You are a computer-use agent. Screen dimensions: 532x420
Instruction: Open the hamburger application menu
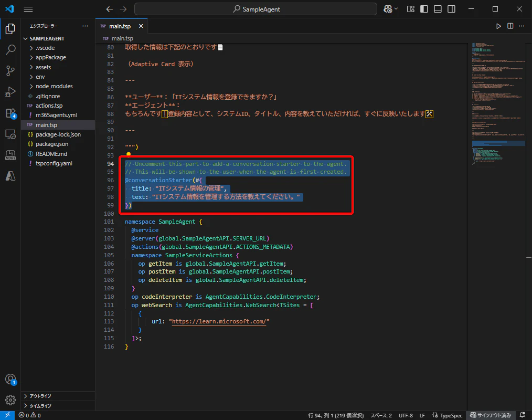pos(28,9)
